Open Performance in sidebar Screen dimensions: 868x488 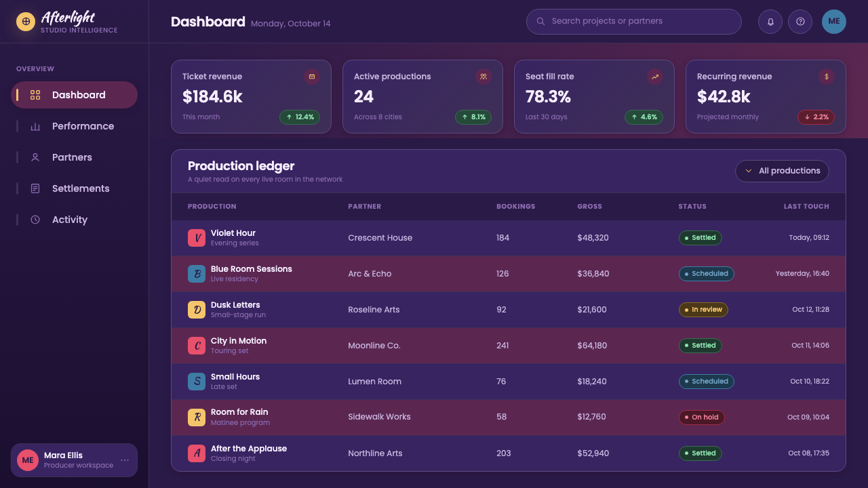75,126
